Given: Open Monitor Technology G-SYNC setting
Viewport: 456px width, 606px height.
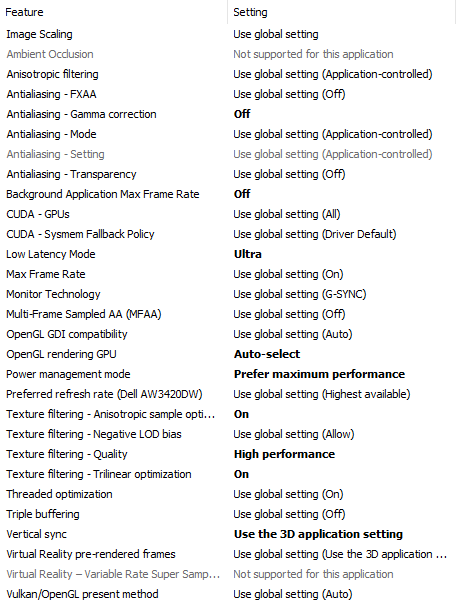Looking at the screenshot, I should point(299,294).
